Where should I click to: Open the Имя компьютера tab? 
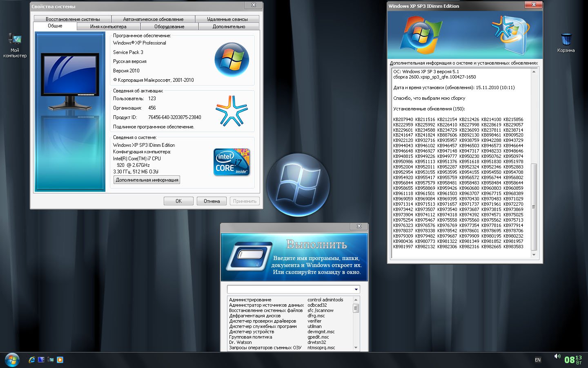tap(108, 27)
